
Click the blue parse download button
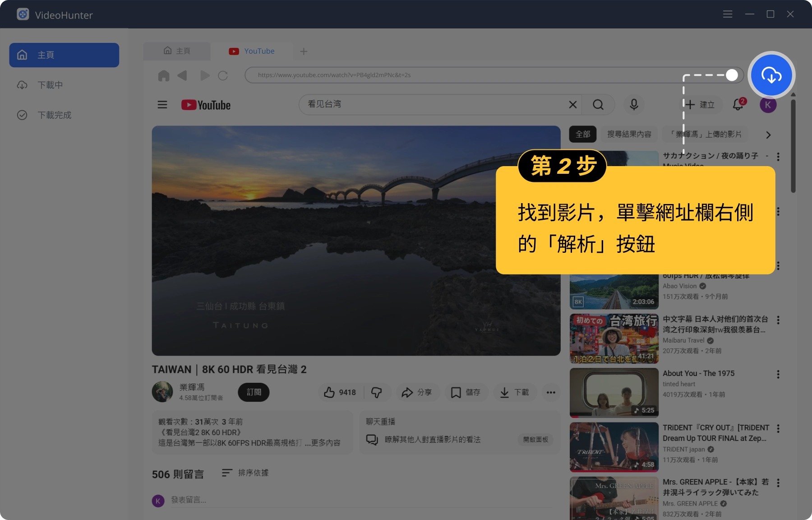tap(771, 75)
